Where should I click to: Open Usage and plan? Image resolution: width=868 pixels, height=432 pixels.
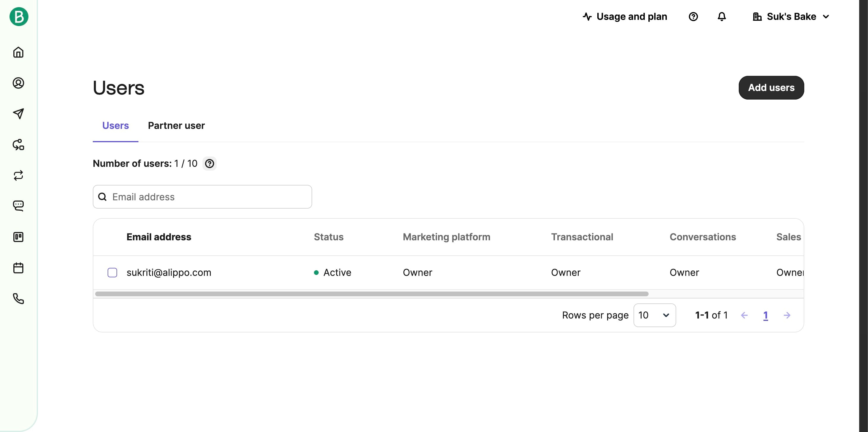click(624, 17)
